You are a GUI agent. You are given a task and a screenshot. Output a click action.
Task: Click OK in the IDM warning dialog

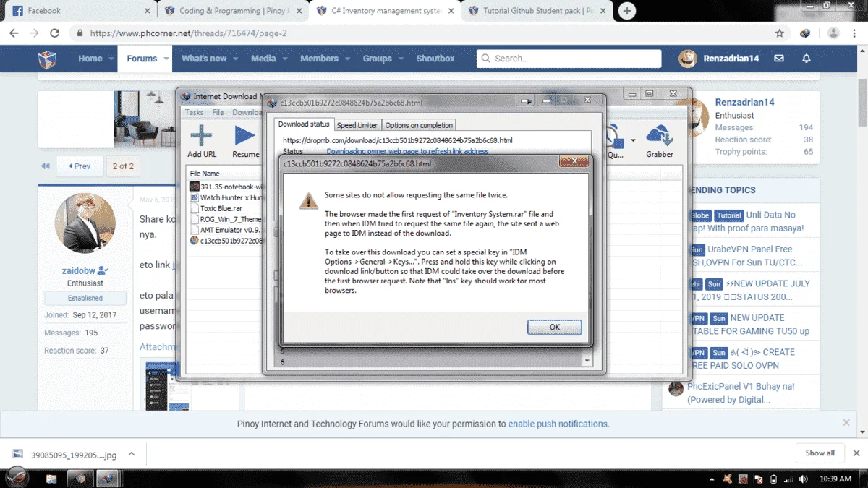(555, 327)
